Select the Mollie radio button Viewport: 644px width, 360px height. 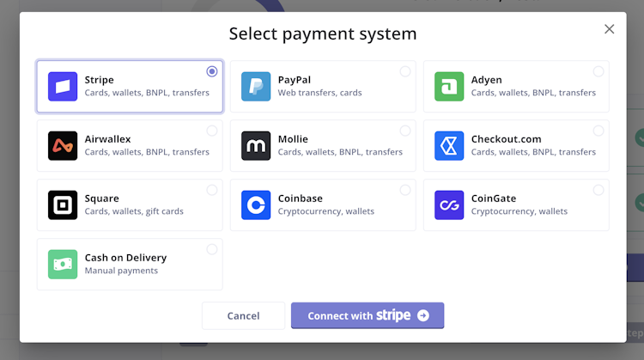coord(405,131)
